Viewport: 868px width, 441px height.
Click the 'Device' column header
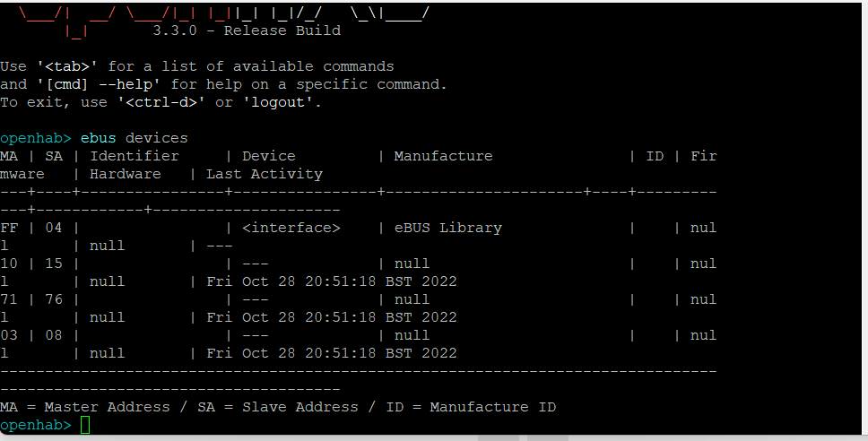[269, 156]
